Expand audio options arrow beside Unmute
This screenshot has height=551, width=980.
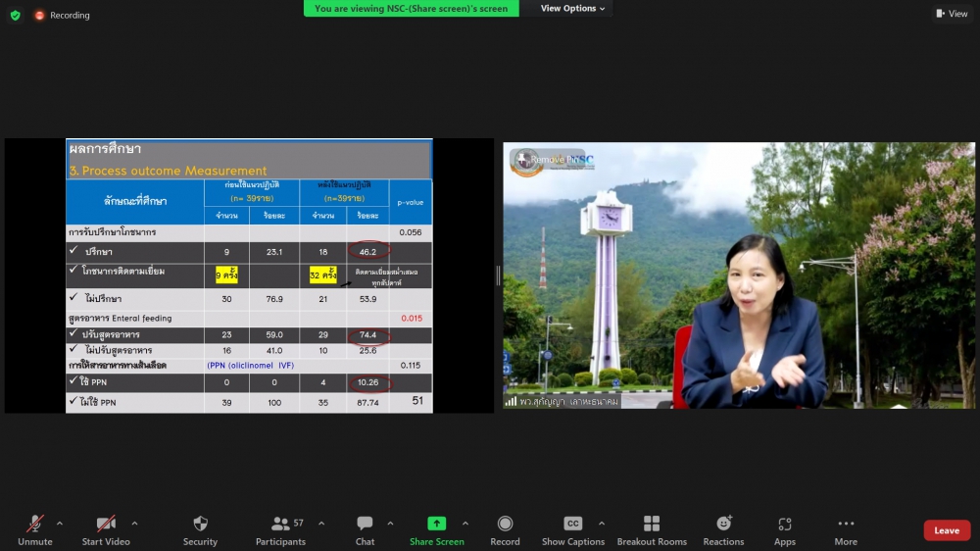point(59,524)
